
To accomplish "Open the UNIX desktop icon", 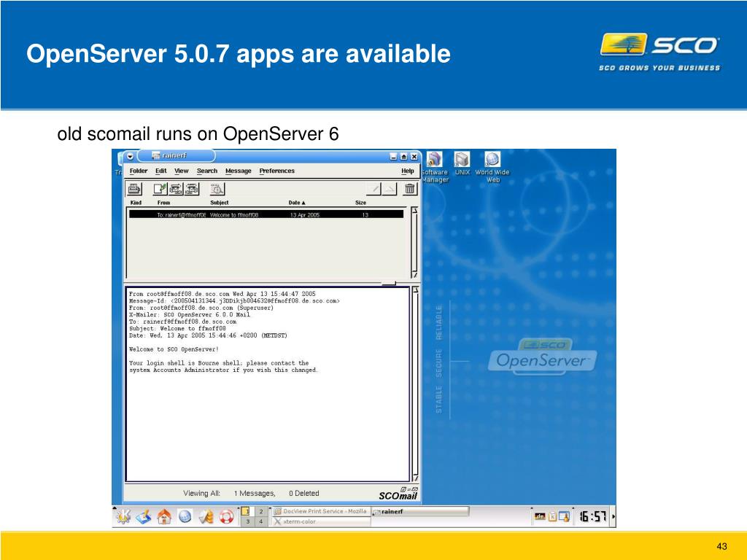I will point(462,164).
